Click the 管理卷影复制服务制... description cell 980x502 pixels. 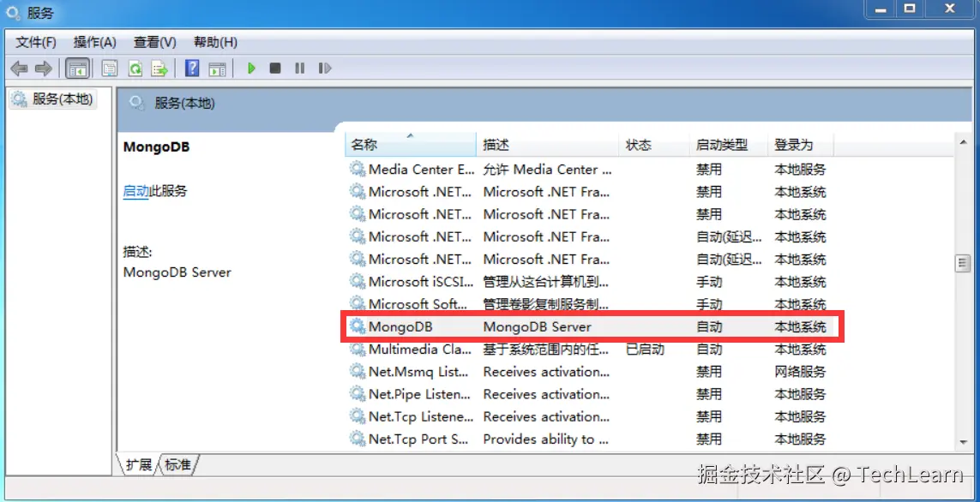pos(546,304)
